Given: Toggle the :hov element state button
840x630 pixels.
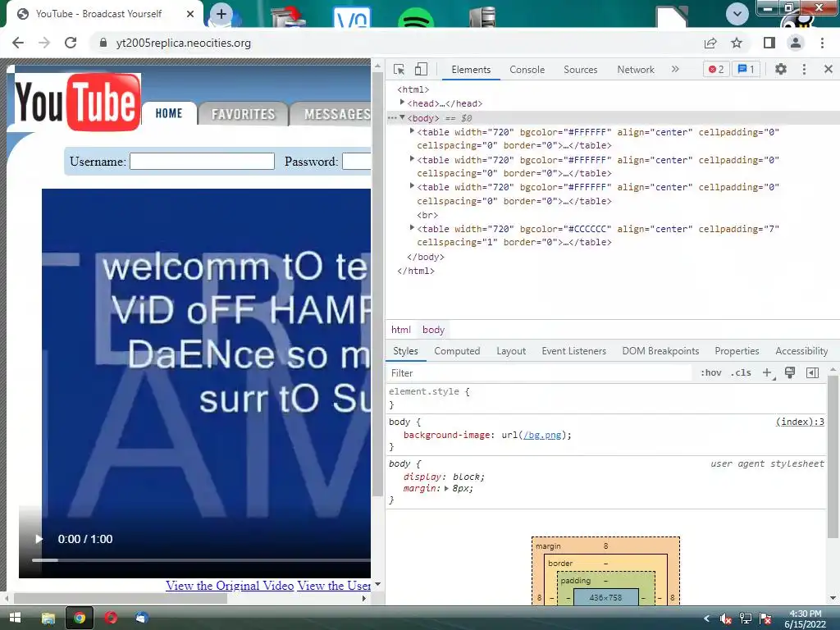Looking at the screenshot, I should [x=711, y=373].
